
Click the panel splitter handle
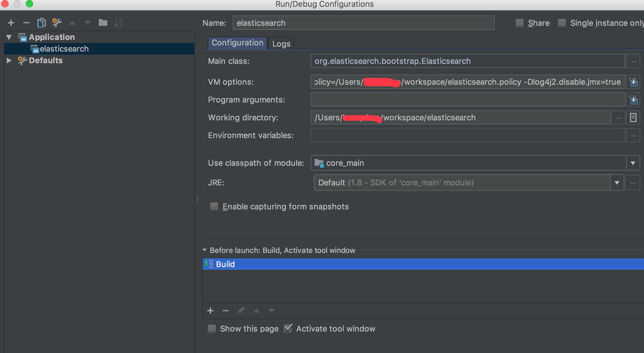[x=197, y=199]
